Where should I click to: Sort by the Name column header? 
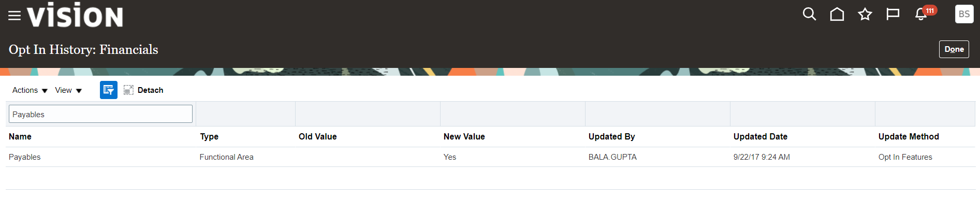click(x=20, y=136)
